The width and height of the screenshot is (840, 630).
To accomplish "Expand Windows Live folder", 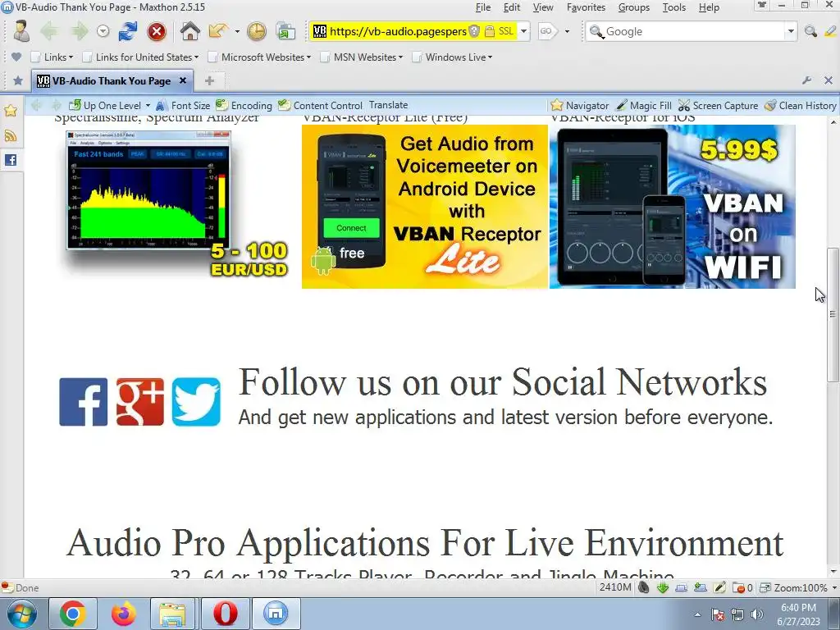I will (452, 57).
